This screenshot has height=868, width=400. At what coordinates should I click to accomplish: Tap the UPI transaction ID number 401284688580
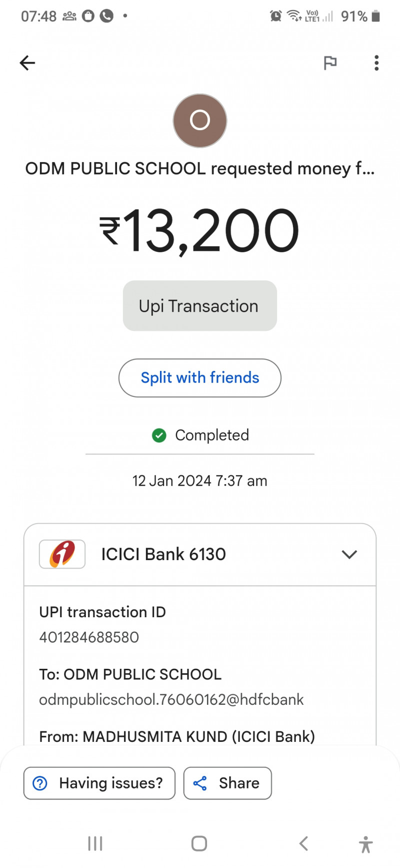(x=89, y=637)
